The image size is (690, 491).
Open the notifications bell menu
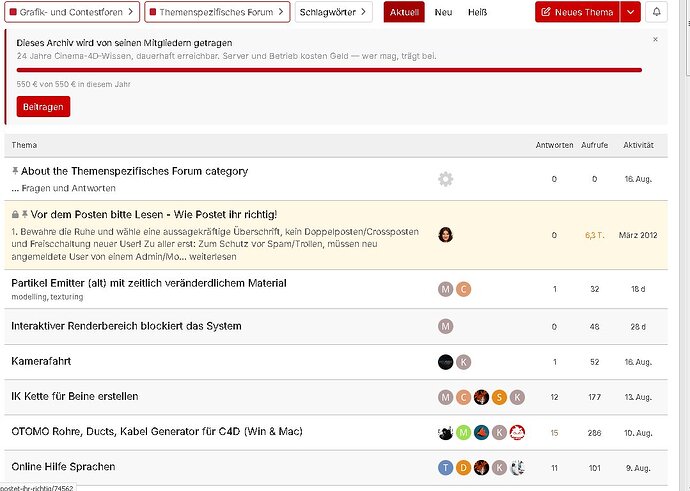(x=656, y=12)
